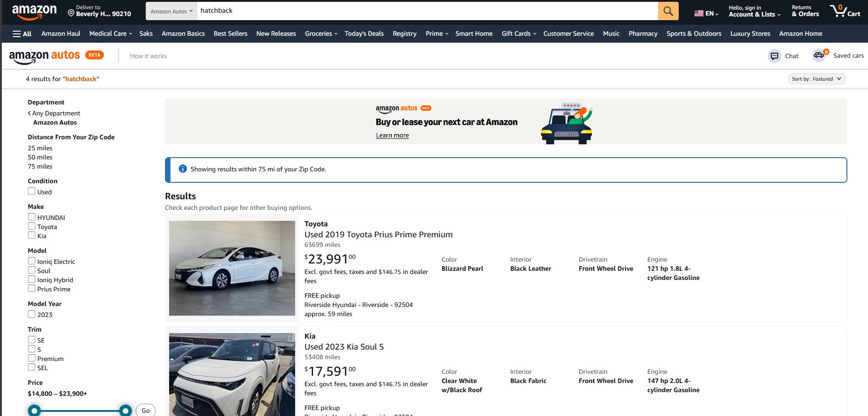Click the Amazon Autos beta logo

click(x=56, y=56)
